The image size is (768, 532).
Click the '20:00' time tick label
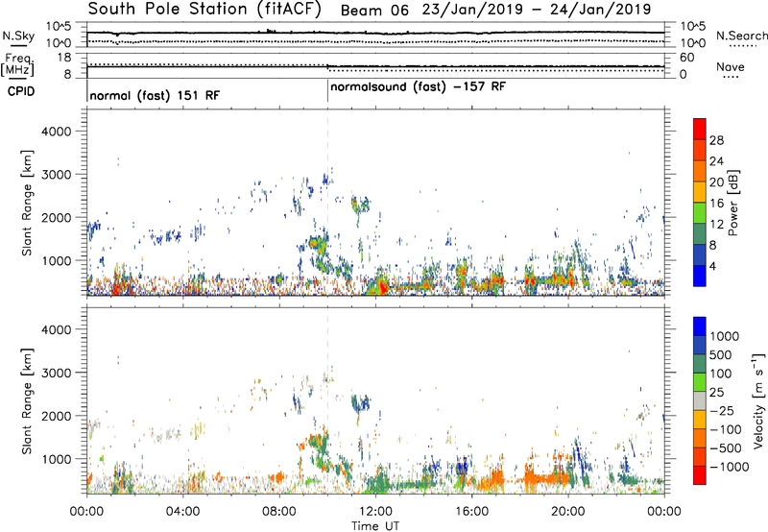click(x=567, y=512)
